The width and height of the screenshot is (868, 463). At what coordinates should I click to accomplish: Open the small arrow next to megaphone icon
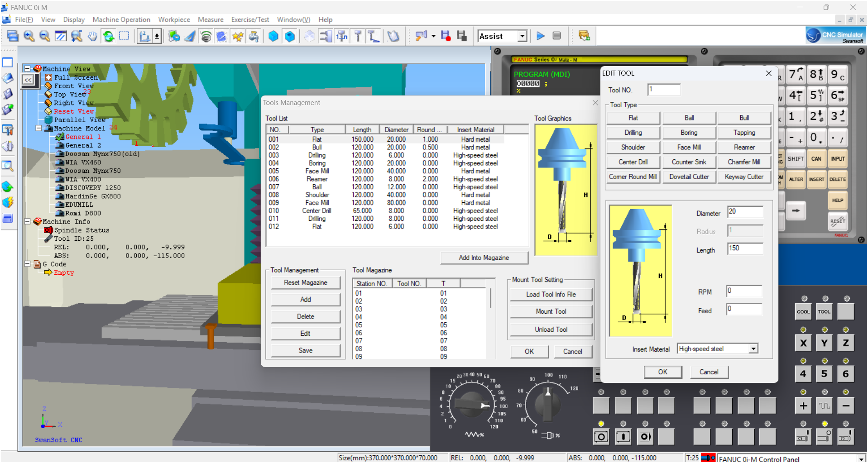click(433, 36)
